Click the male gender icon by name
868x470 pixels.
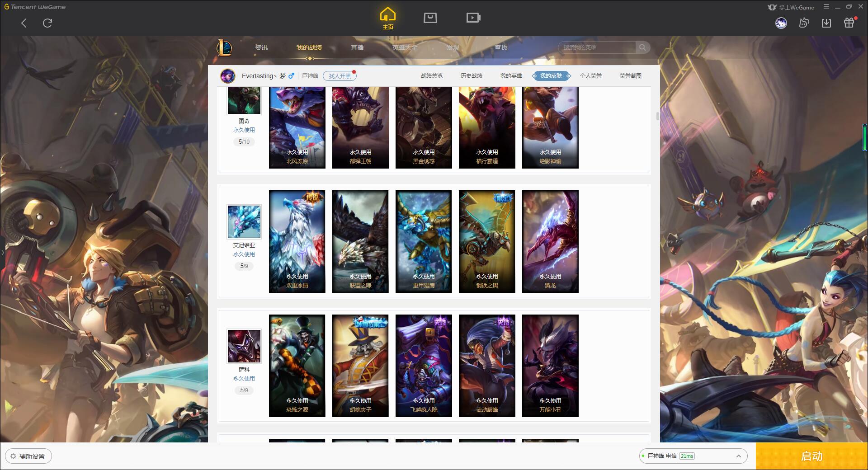292,76
